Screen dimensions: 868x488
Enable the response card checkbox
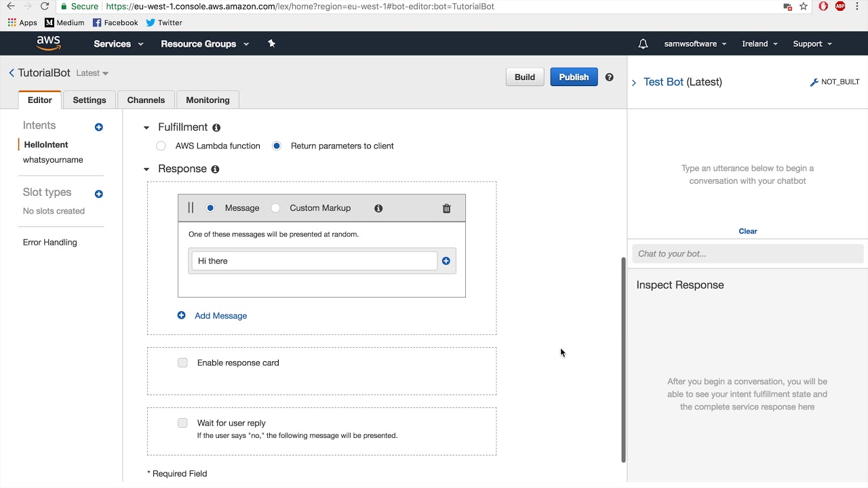tap(182, 363)
